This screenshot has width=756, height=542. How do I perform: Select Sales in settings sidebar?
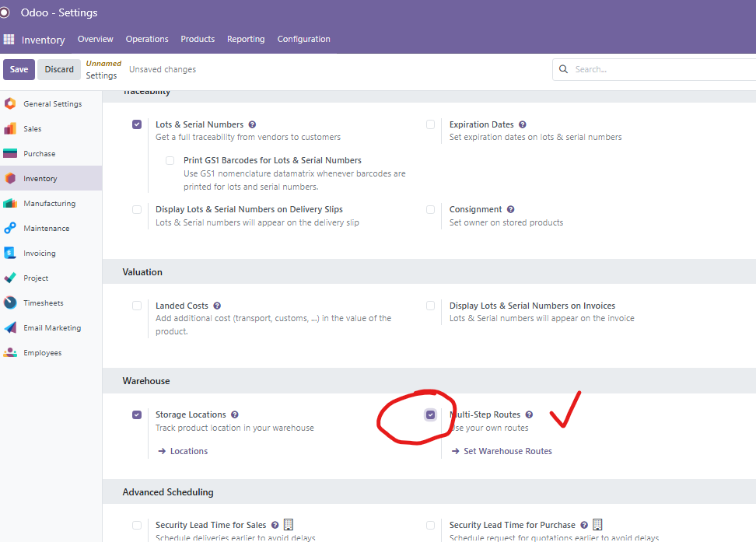tap(32, 129)
